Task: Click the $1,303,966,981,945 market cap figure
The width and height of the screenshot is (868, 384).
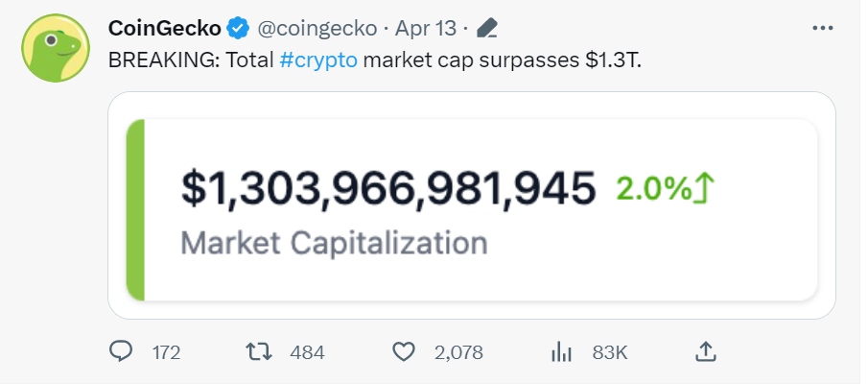Action: coord(387,189)
